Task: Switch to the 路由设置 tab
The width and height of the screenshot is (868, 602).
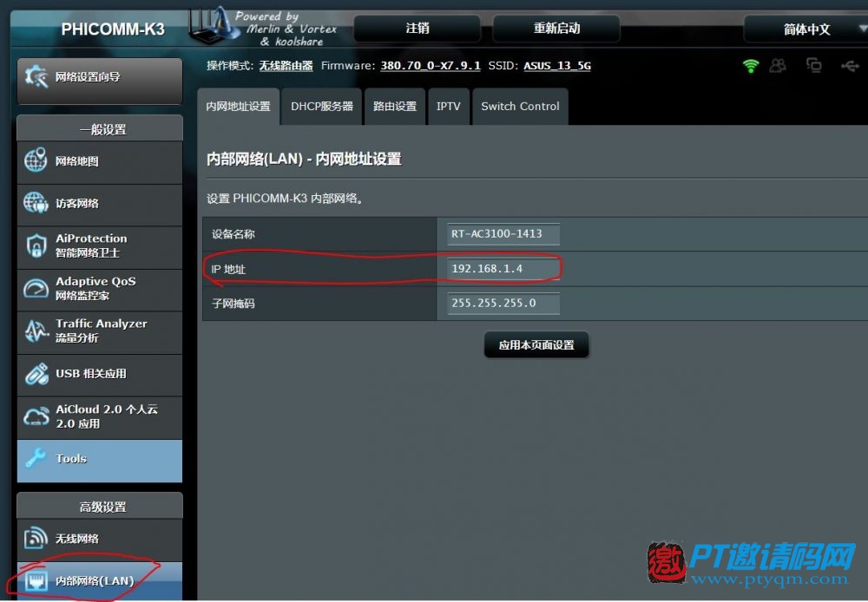Action: pyautogui.click(x=395, y=106)
